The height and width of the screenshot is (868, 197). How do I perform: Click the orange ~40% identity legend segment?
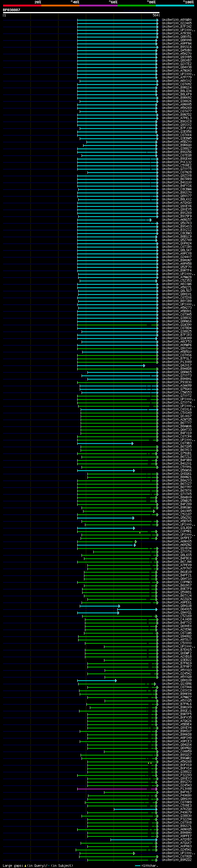[60, 6]
